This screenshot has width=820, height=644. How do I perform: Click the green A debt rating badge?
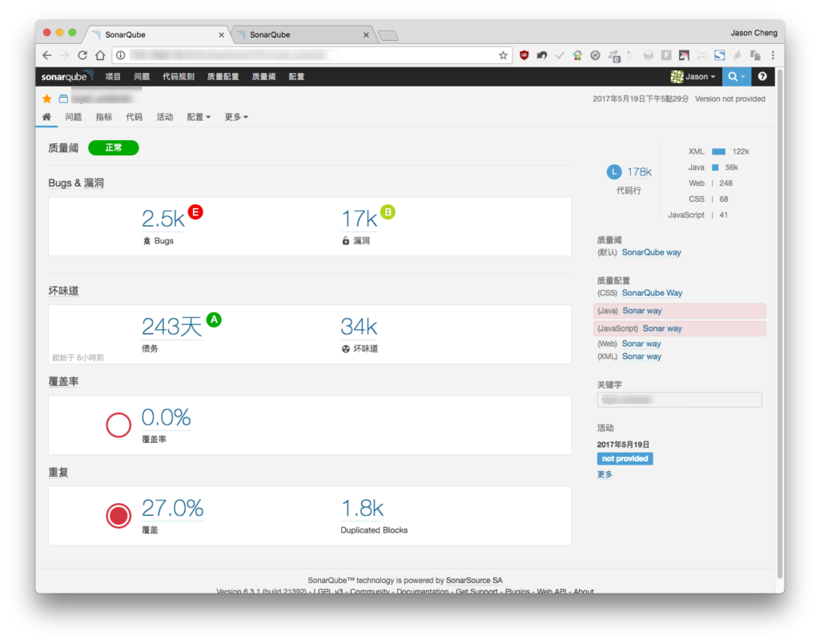click(x=214, y=319)
